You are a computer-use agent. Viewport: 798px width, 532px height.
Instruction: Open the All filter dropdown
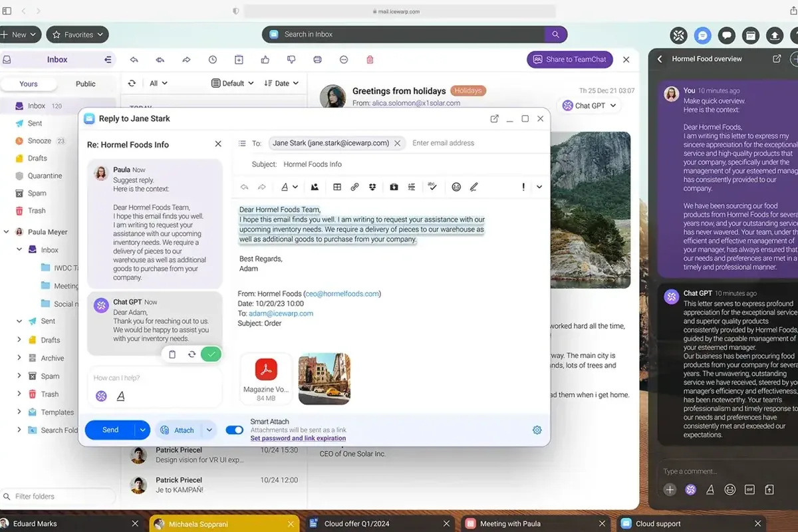coord(158,83)
